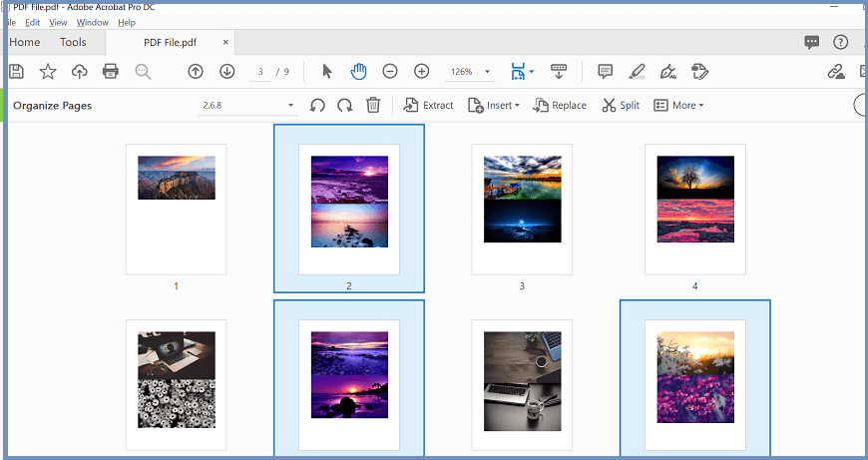Select page 5 laptop and flowers thumbnail

coord(176,385)
